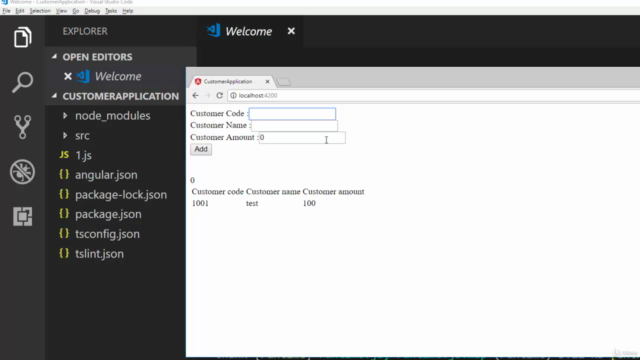Open the Debug view in activity bar
Image resolution: width=640 pixels, height=360 pixels.
[22, 171]
